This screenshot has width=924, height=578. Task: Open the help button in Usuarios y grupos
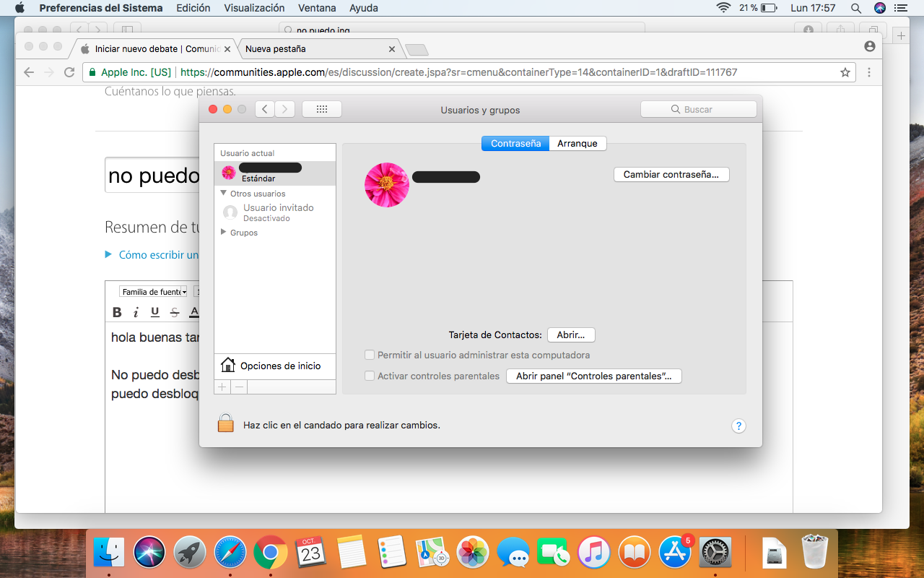pos(738,426)
